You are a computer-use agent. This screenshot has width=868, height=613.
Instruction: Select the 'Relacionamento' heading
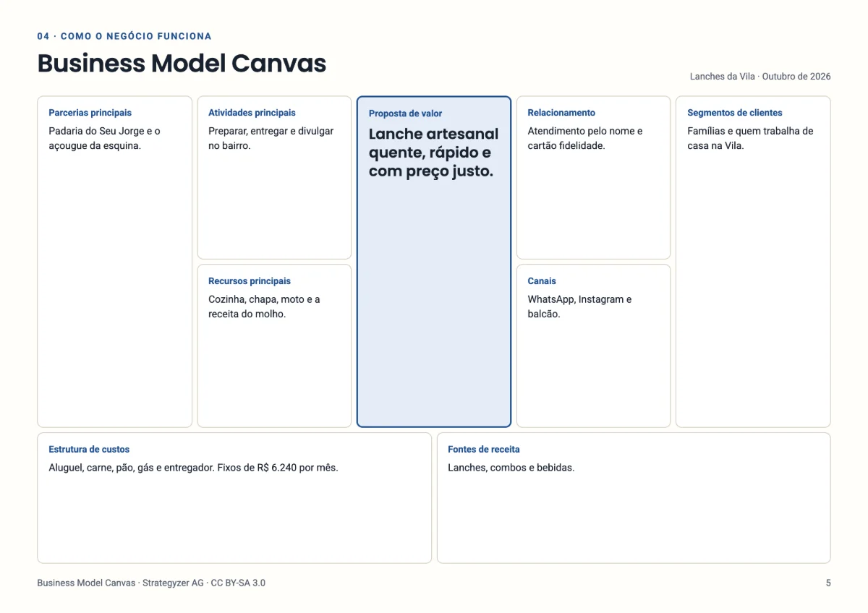[x=561, y=113]
